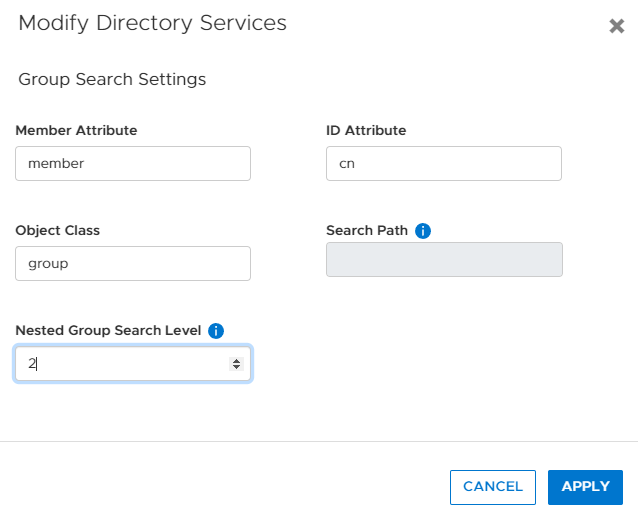Select the Object Class input box
Viewport: 638px width, 514px height.
[x=132, y=264]
